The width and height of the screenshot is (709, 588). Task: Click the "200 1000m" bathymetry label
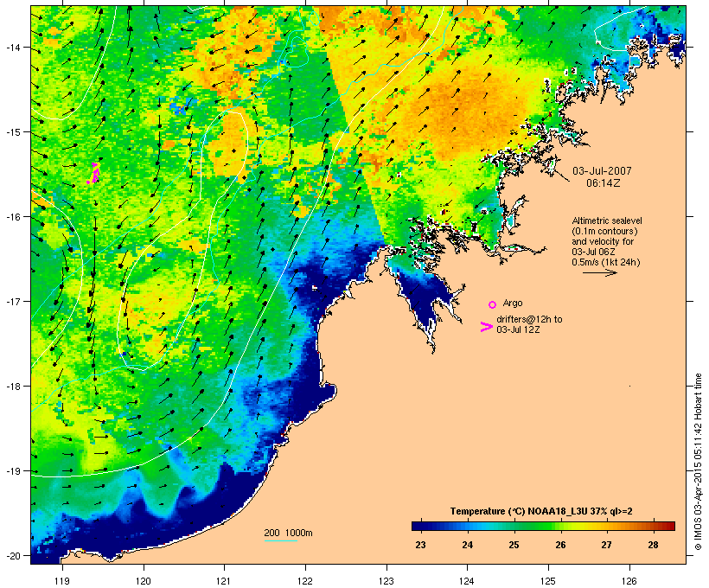tap(288, 533)
